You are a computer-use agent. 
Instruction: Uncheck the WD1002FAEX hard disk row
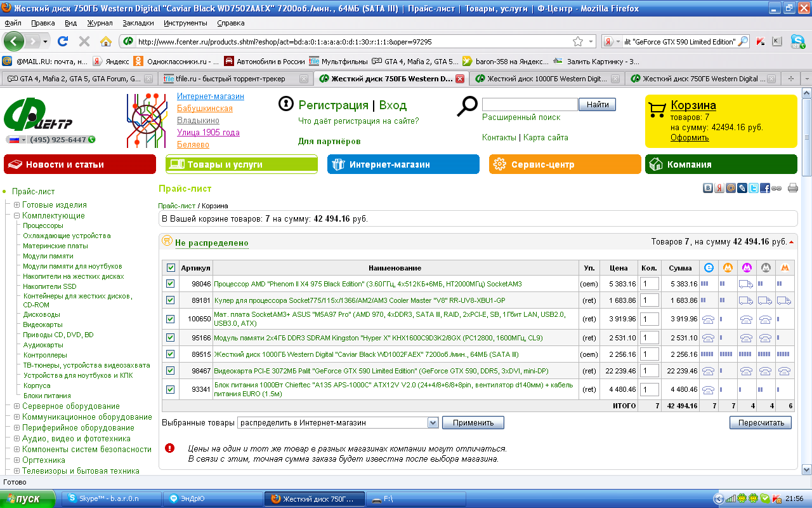pyautogui.click(x=171, y=354)
